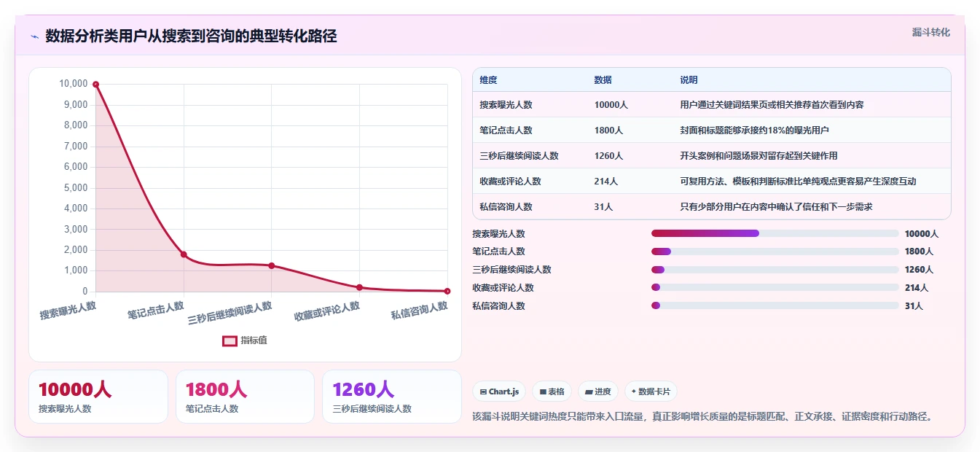980x452 pixels.
Task: Click the Chart.js tag chip
Action: (499, 391)
